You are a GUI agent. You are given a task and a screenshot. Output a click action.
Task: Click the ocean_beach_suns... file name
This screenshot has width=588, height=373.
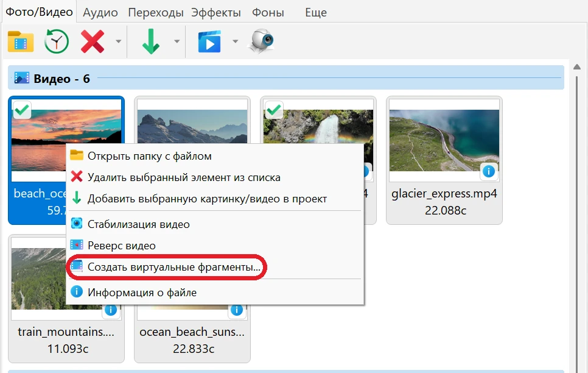(x=192, y=332)
